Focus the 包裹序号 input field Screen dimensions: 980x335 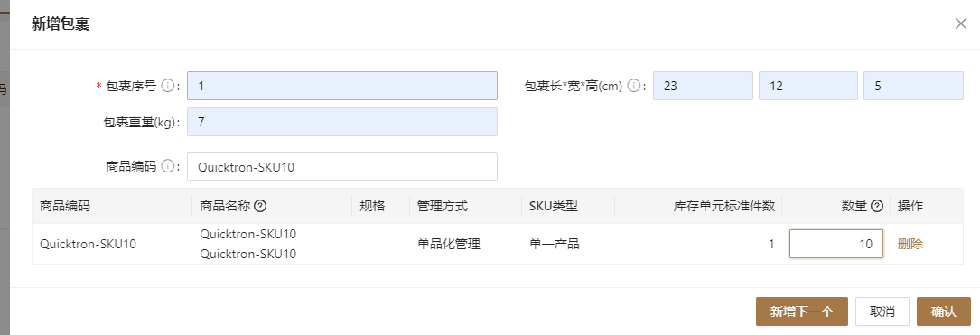[342, 86]
